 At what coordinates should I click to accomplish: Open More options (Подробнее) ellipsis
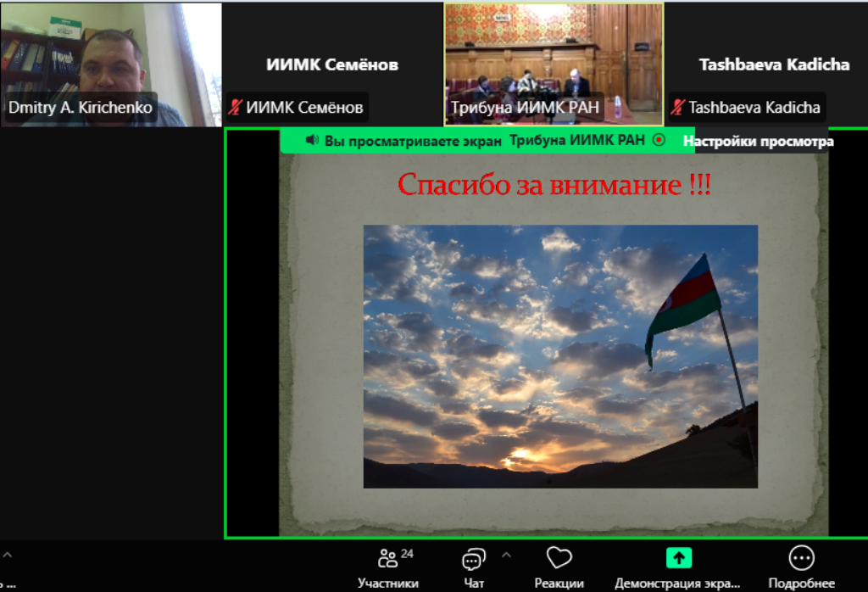tap(801, 558)
